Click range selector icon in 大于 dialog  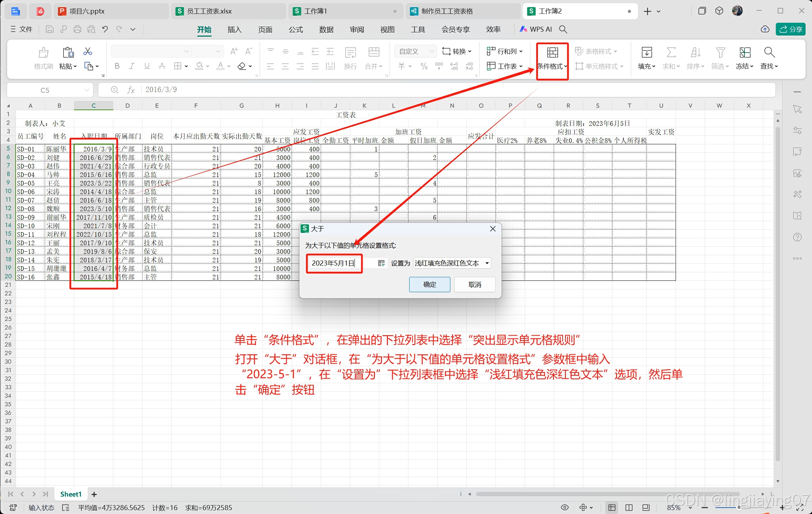[381, 263]
